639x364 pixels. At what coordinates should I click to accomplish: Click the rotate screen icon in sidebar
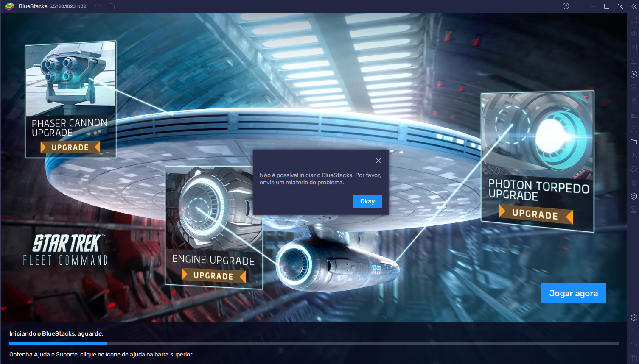point(634,169)
